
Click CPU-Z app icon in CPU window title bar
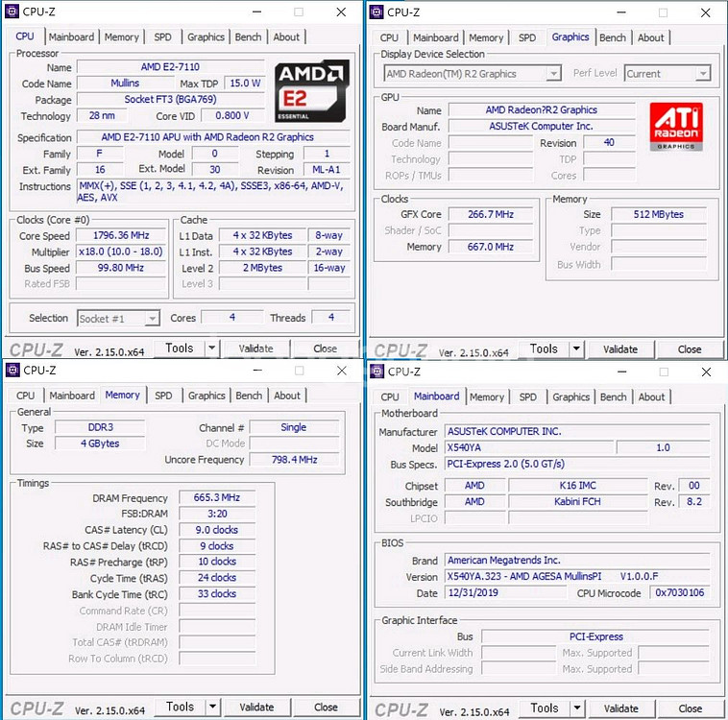(x=12, y=12)
